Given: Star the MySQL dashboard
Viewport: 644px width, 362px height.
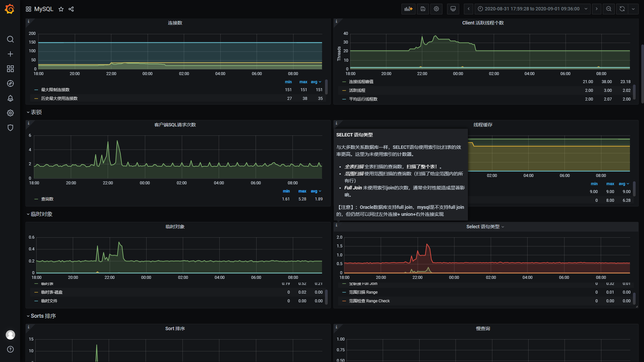Looking at the screenshot, I should (61, 9).
